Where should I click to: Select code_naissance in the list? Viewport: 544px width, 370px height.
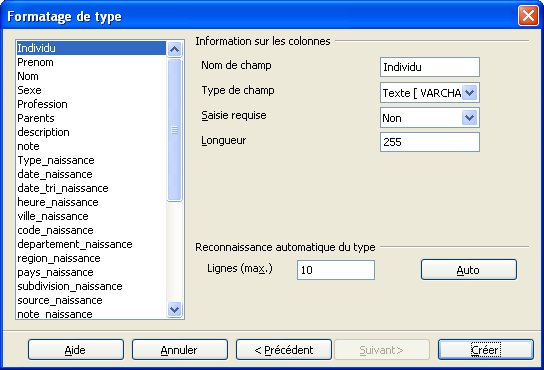click(91, 230)
